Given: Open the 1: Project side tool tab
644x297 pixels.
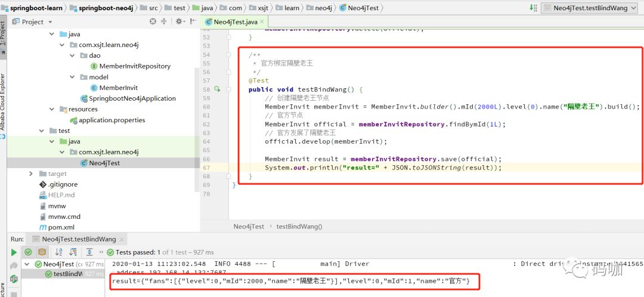Looking at the screenshot, I should (x=3, y=36).
